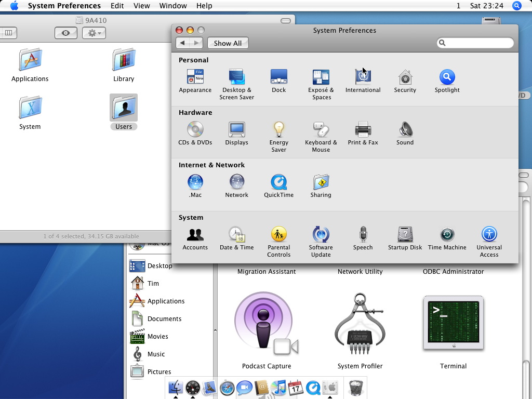Select Movies in the Finder sidebar
Viewport: 532px width, 399px height.
[149, 336]
